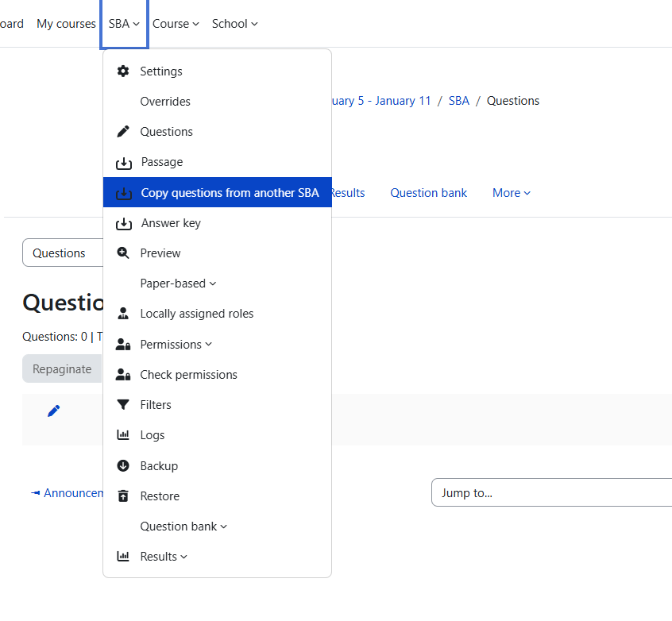This screenshot has height=621, width=672.
Task: Open the Jump to... dropdown
Action: 551,492
